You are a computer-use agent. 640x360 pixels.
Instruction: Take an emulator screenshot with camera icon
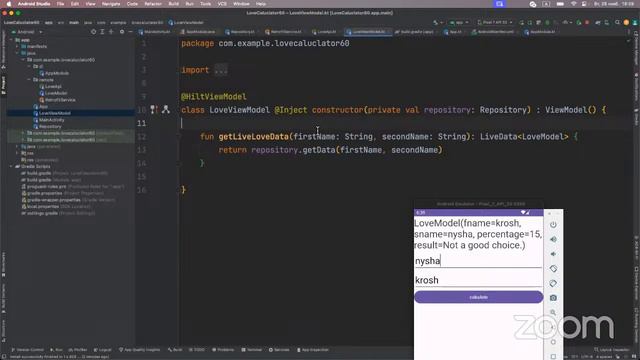point(553,298)
